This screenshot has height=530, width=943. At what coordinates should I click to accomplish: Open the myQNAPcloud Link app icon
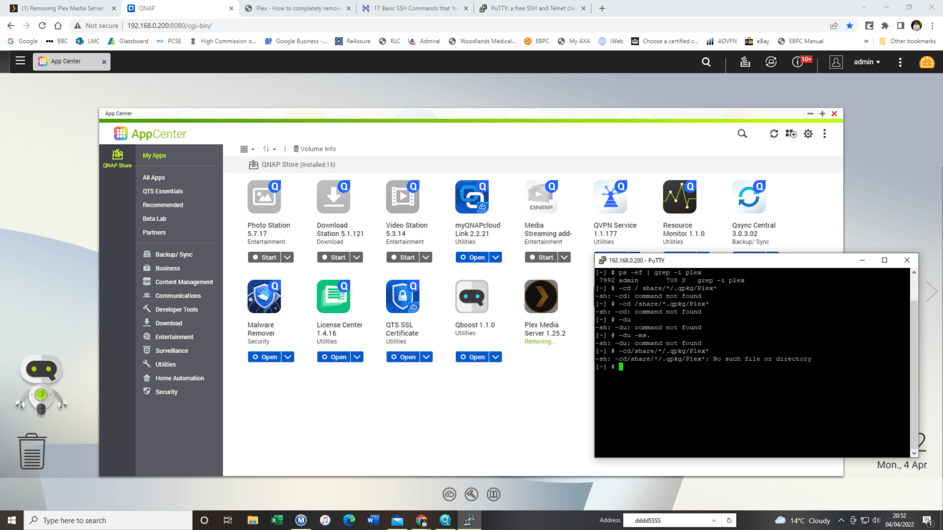point(472,197)
